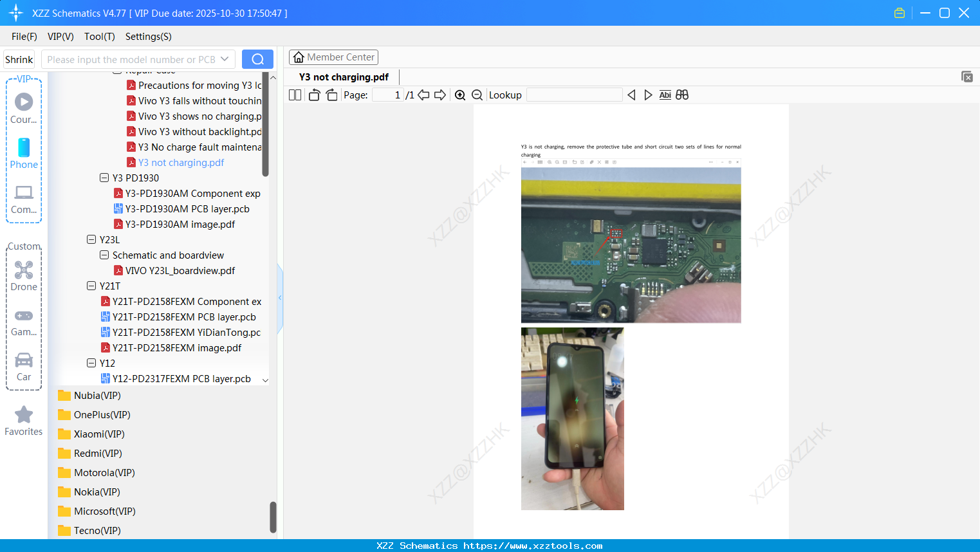980x552 pixels.
Task: Collapse the side panel with the splitter arrow
Action: (280, 298)
